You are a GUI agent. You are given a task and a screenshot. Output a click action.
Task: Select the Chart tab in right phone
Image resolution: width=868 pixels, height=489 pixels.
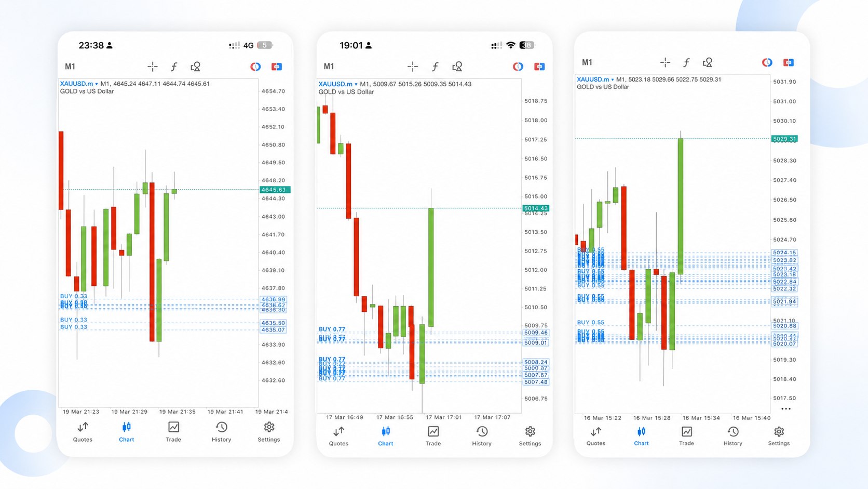(641, 436)
